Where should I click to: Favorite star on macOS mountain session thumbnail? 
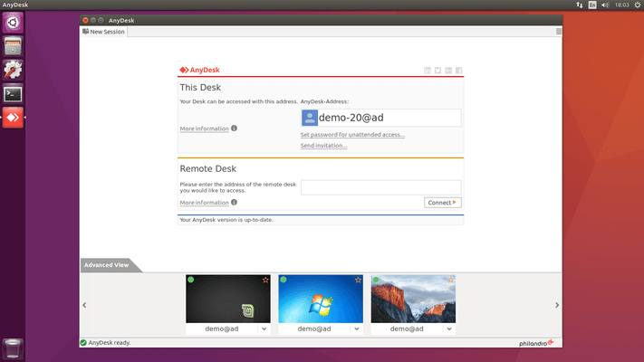[450, 280]
